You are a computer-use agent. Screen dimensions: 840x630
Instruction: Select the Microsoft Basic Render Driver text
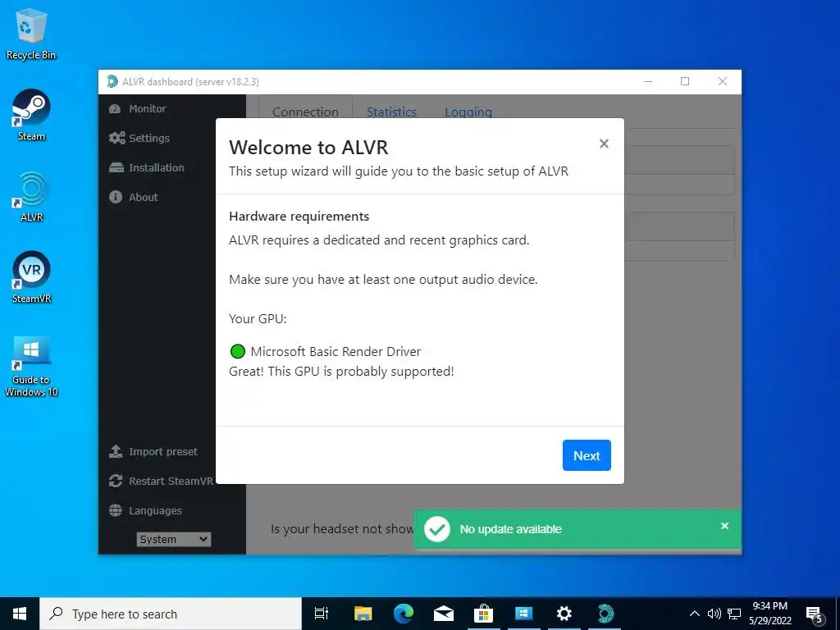[336, 351]
